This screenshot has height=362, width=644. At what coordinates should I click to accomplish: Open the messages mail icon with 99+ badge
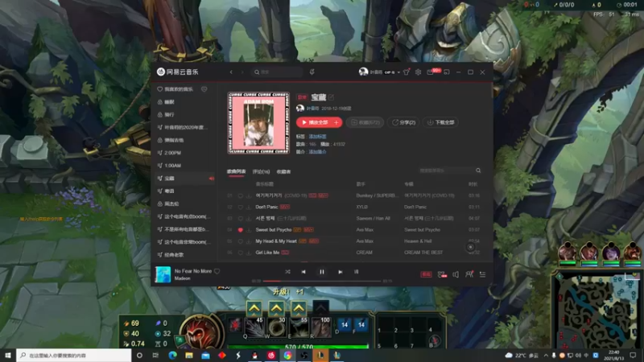(x=431, y=72)
